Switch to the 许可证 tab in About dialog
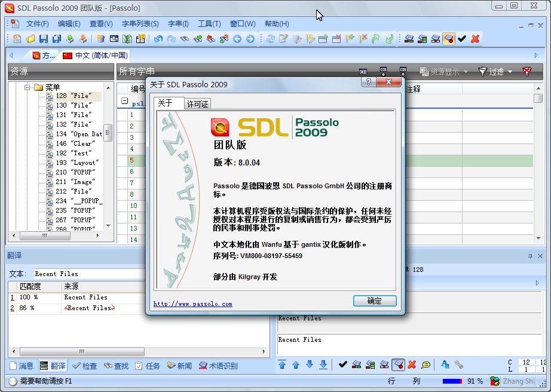Screen dimensions: 551x392 click(x=197, y=104)
